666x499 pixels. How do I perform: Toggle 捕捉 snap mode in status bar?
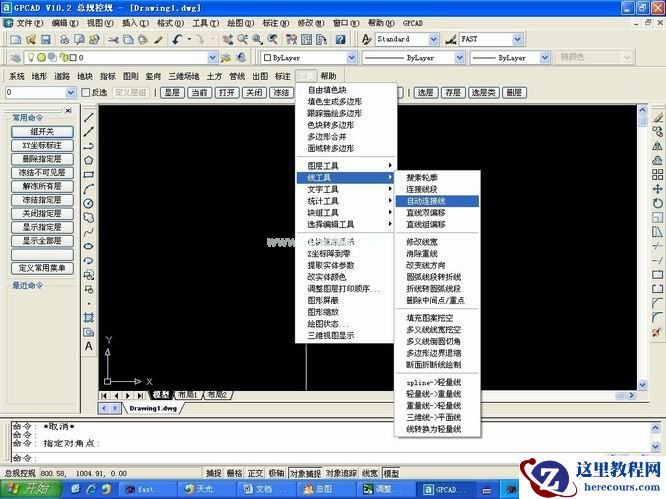tap(214, 473)
